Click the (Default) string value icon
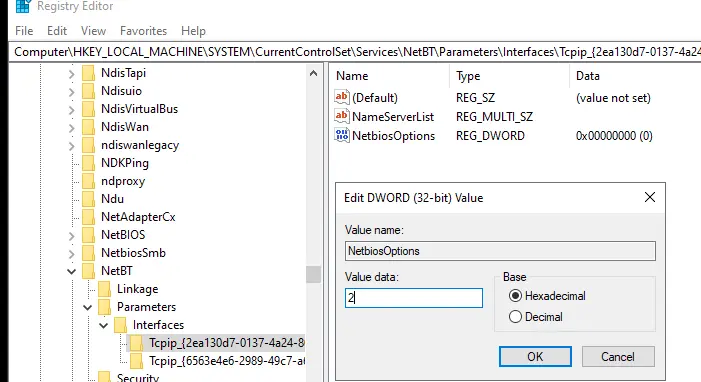 (x=342, y=97)
